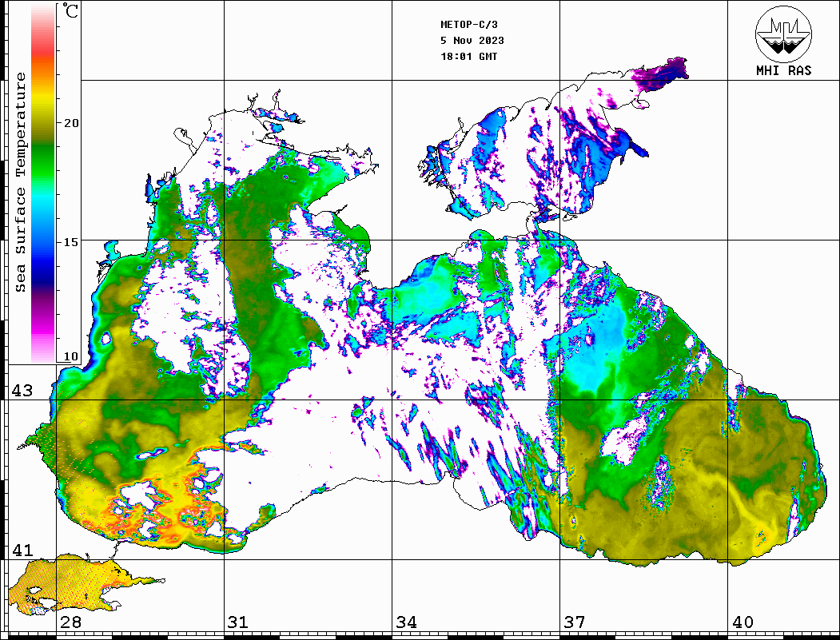Click the MHI RAS logo emblem
This screenshot has width=840, height=640.
[x=783, y=34]
